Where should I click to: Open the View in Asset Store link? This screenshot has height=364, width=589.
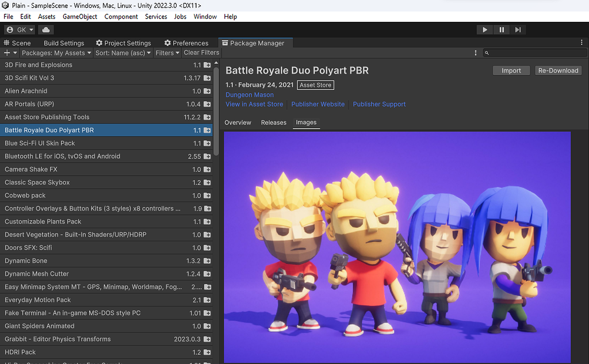pos(254,104)
